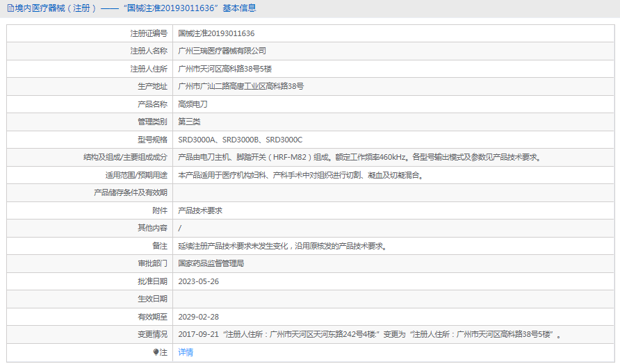620x364 pixels.
Task: Click the marker icon beside the 注 label
Action: pos(156,352)
